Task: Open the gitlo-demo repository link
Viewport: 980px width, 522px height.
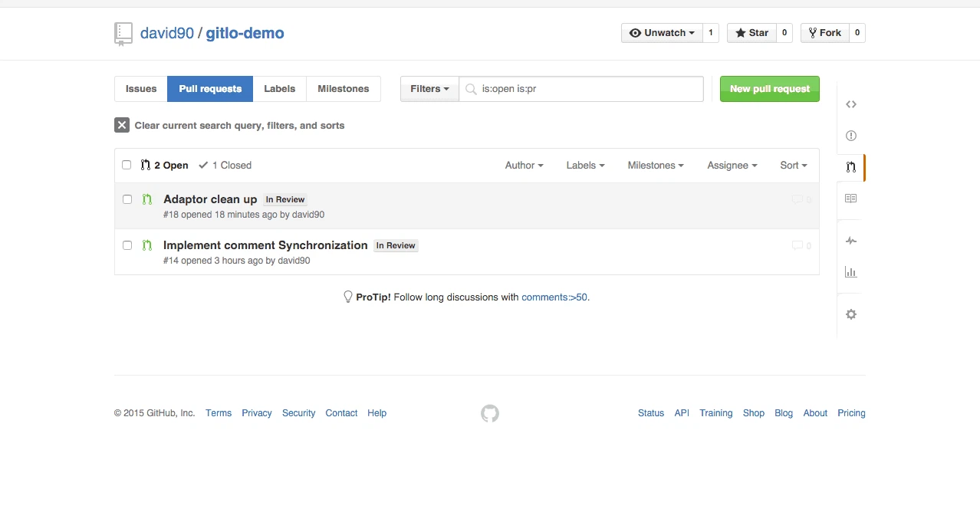Action: (245, 33)
